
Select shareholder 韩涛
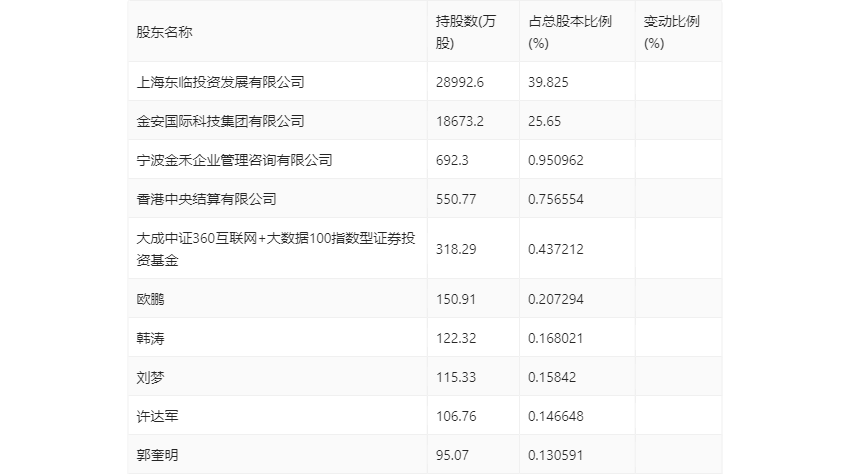coord(150,338)
